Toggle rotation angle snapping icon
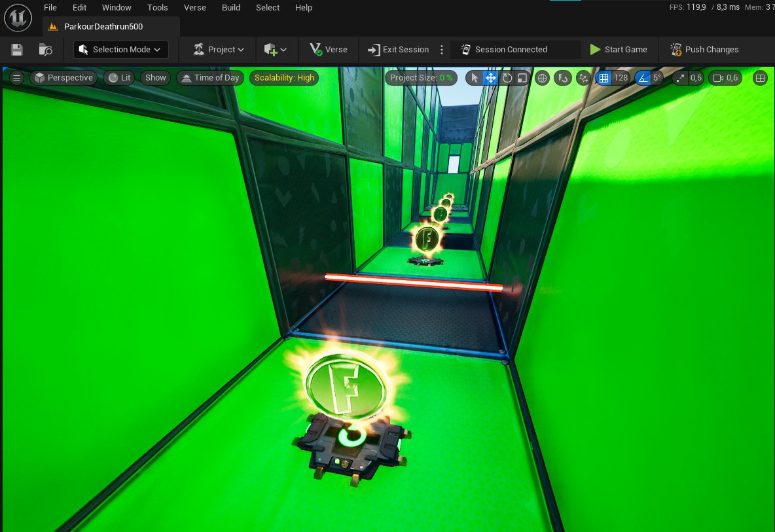 [x=643, y=78]
